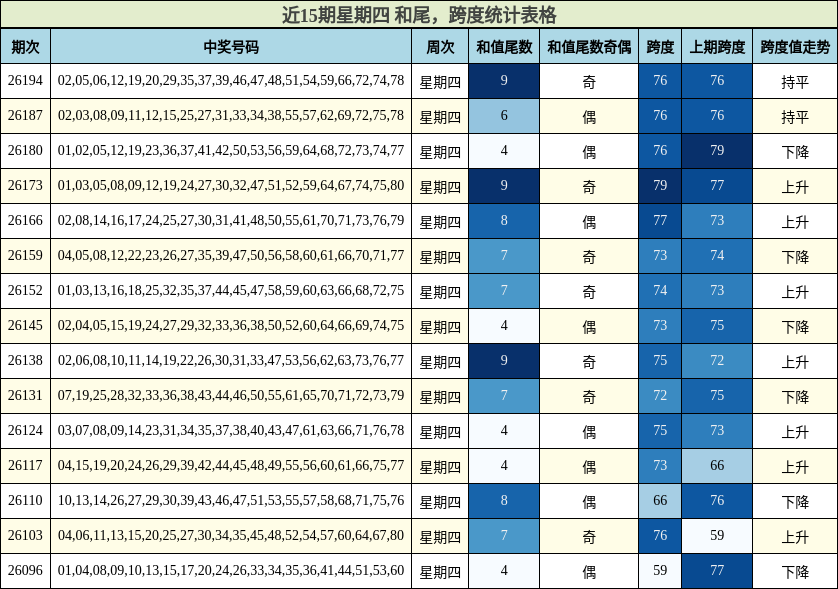Image resolution: width=838 pixels, height=589 pixels.
Task: Click 奇 parity cell in row 26194
Action: click(589, 81)
